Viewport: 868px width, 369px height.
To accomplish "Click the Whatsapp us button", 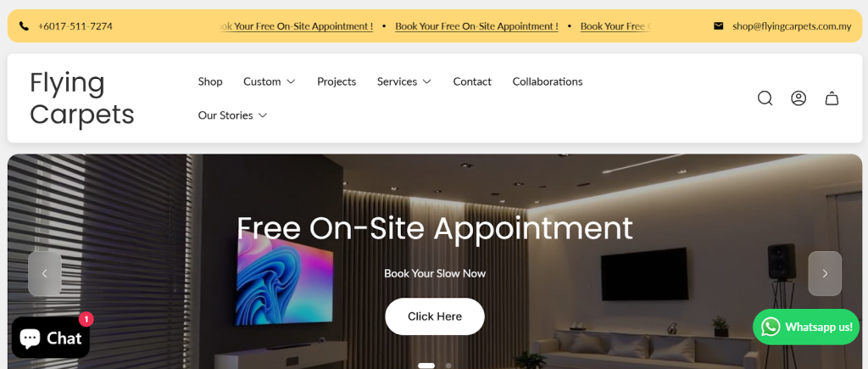I will [x=806, y=327].
